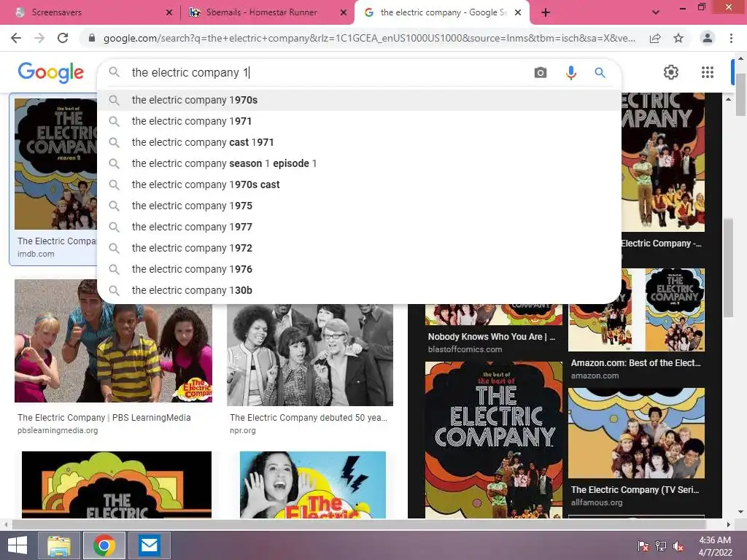Viewport: 747px width, 560px height.
Task: Click horizontal scrollbar right arrow
Action: click(729, 524)
